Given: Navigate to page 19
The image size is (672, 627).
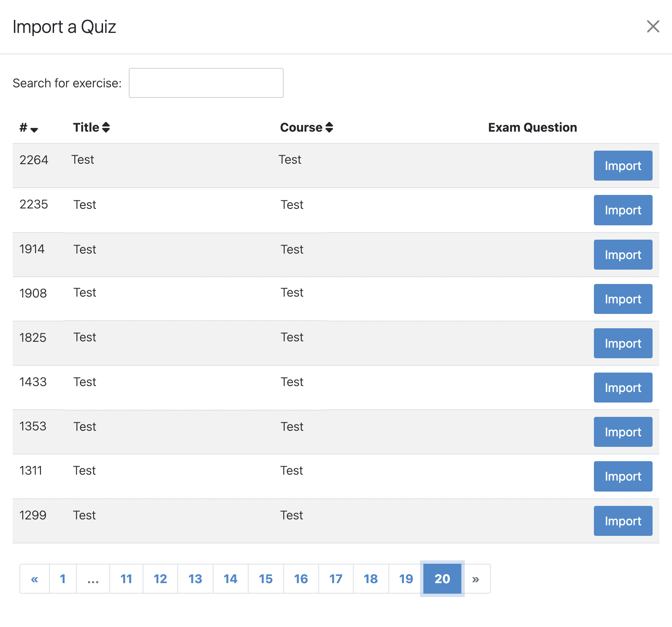Looking at the screenshot, I should [x=406, y=579].
